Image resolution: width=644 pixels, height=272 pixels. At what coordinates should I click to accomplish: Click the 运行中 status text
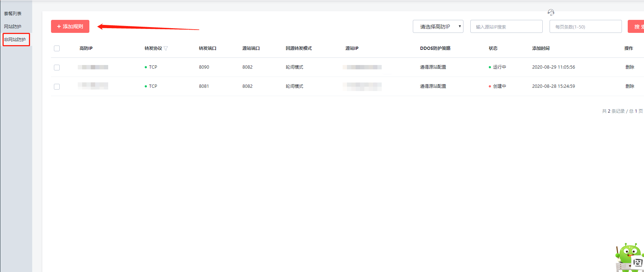[499, 67]
